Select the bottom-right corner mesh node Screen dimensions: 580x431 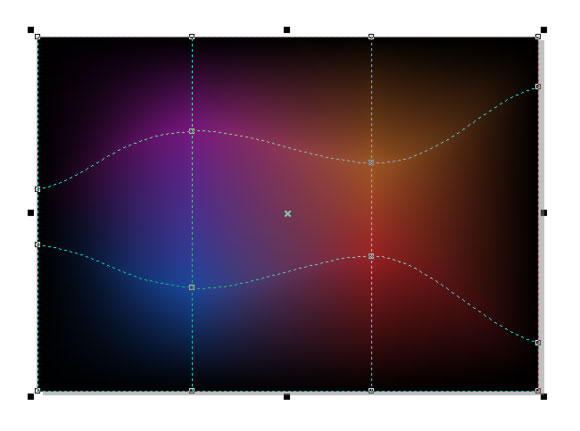[x=538, y=391]
